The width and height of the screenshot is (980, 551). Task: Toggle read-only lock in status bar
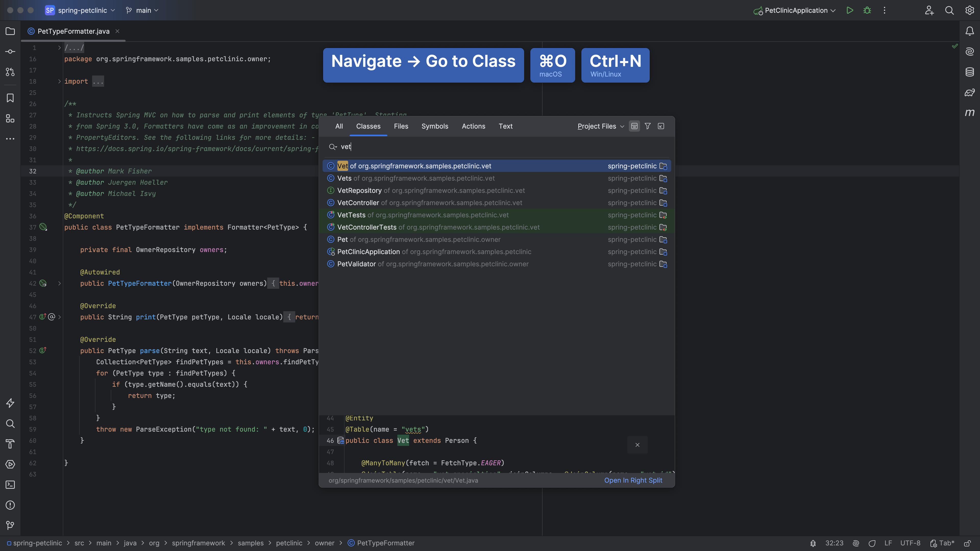click(x=967, y=543)
